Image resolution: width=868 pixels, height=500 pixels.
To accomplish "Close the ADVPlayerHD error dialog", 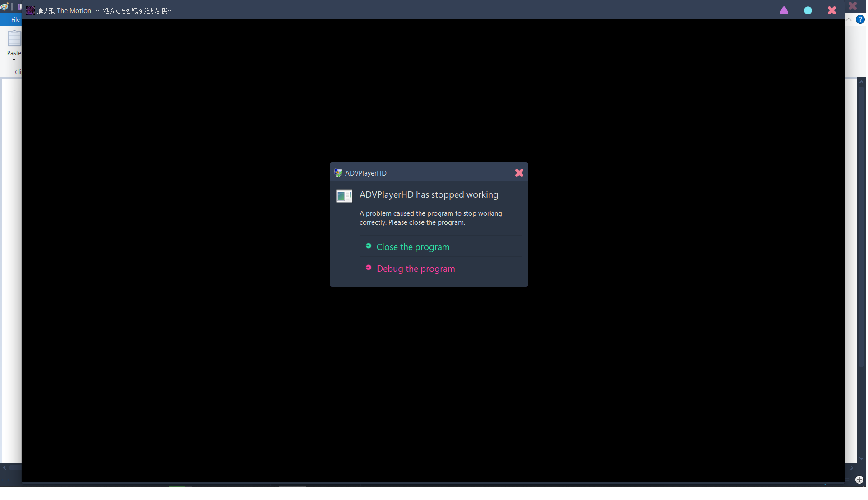I will click(519, 173).
